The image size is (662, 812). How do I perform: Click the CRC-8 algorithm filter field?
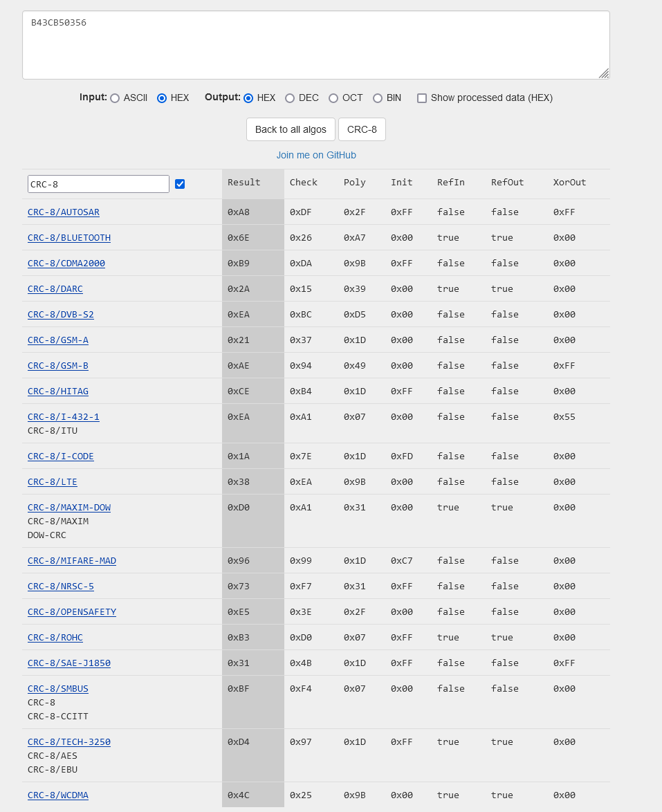click(x=98, y=184)
